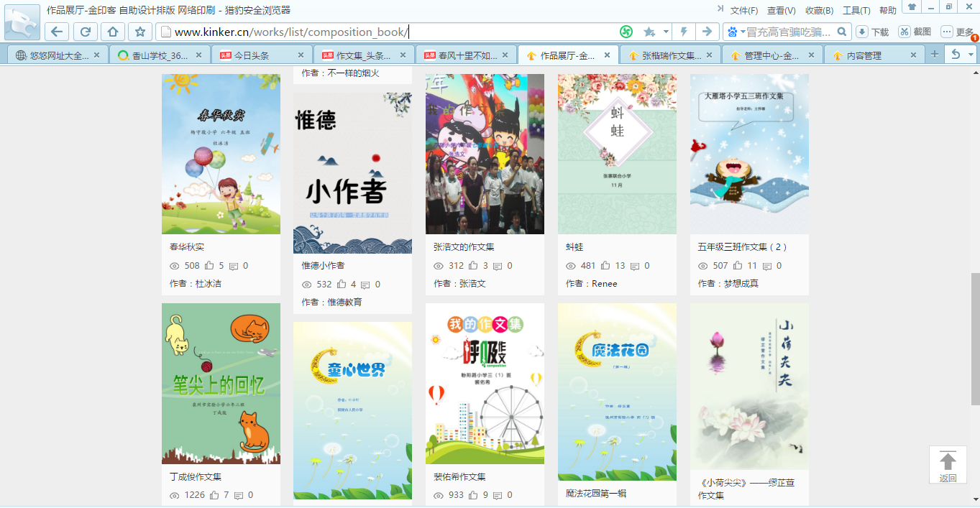Click the lightning speed-mode icon in address bar
The image size is (980, 508).
(x=684, y=32)
